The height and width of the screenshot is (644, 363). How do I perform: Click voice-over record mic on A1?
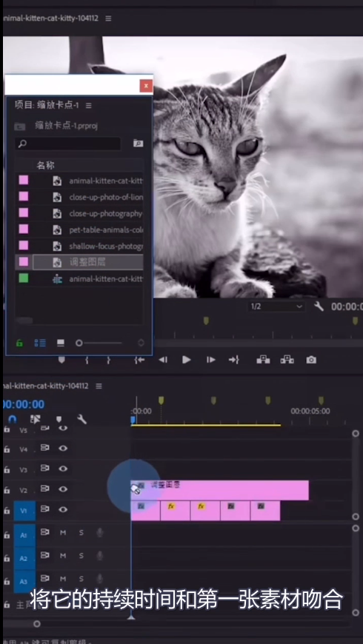[x=99, y=533]
